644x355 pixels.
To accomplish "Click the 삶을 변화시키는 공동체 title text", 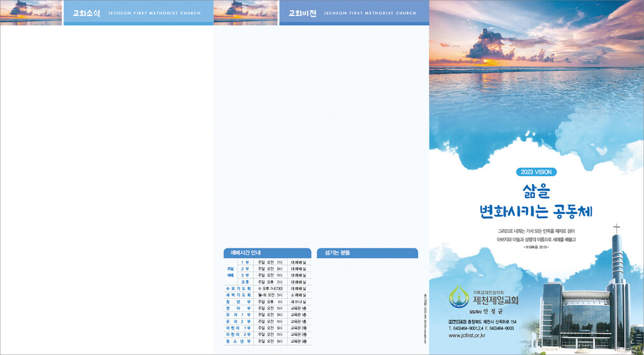I will 536,201.
